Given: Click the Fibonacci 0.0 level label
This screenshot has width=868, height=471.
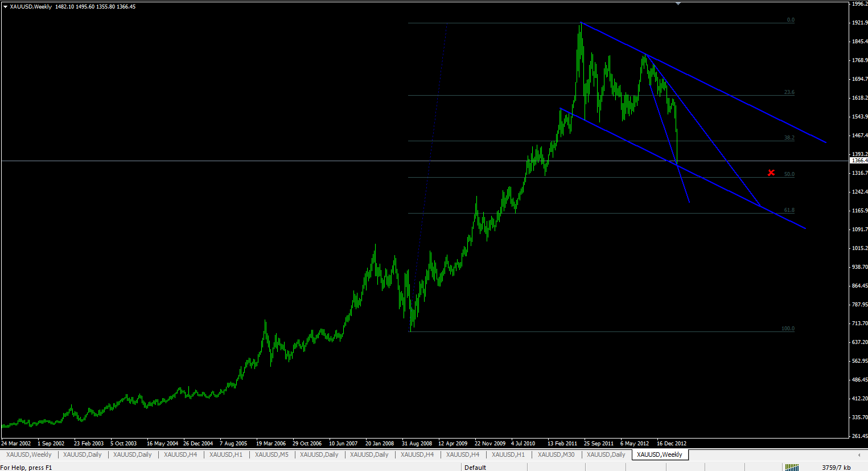Looking at the screenshot, I should pyautogui.click(x=791, y=20).
